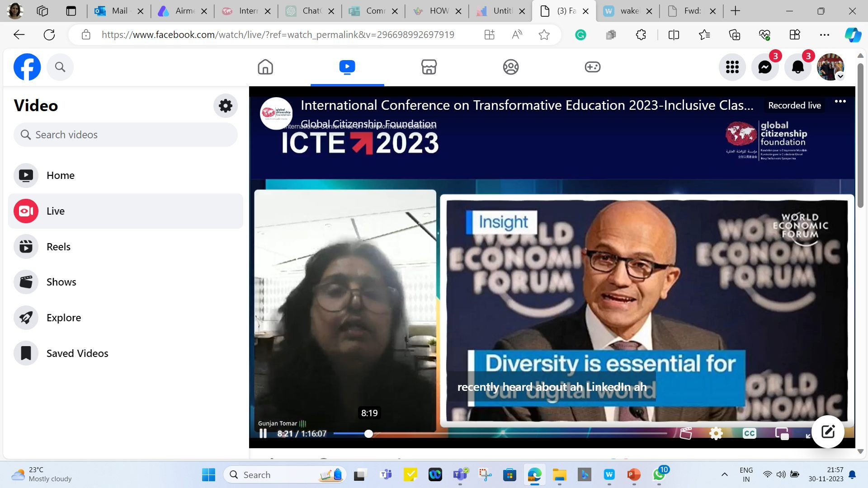
Task: Open a new browser tab
Action: point(736,11)
